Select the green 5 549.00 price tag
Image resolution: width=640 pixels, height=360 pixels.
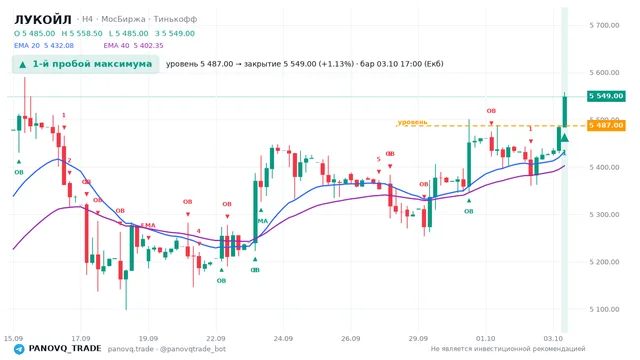[606, 96]
